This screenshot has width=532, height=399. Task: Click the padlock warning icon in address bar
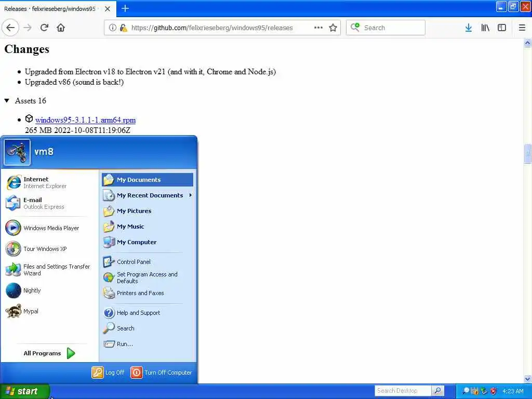pos(124,28)
